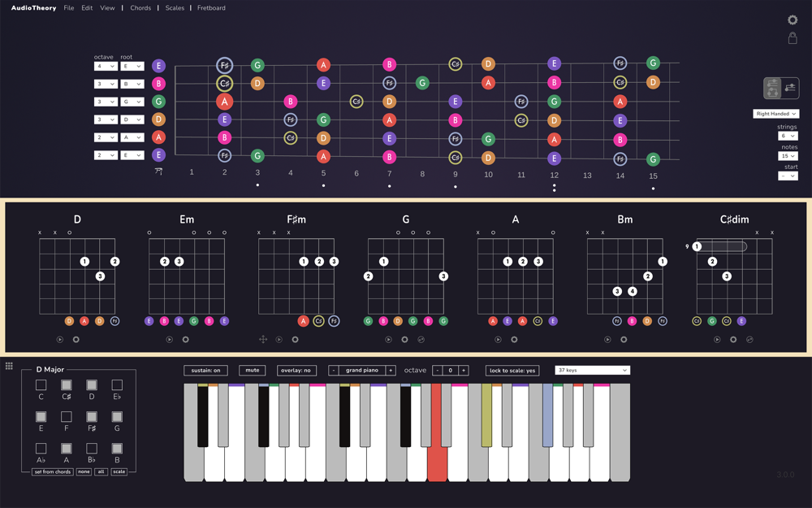Open the Edit menu
Screen dimensions: 812x508
click(87, 8)
